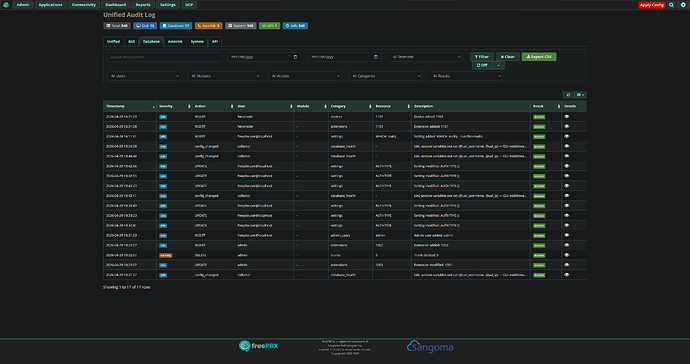Click the Sangoma footer logo
The width and height of the screenshot is (690, 364).
coord(430,346)
